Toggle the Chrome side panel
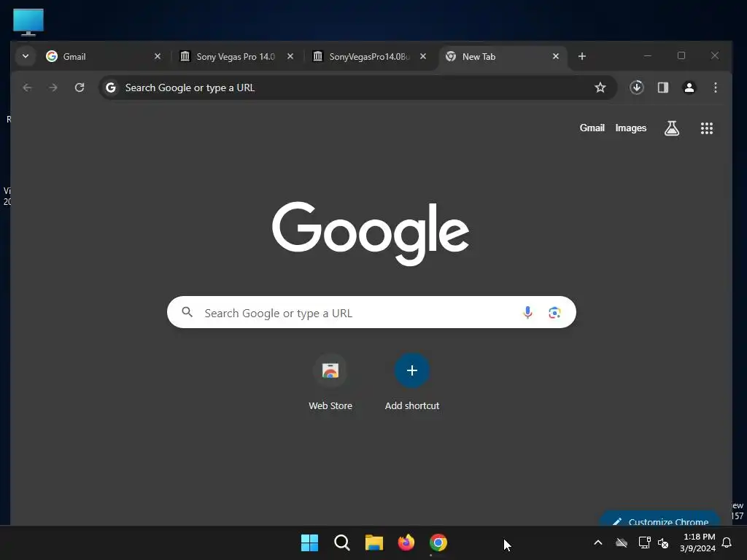The image size is (747, 560). click(662, 87)
